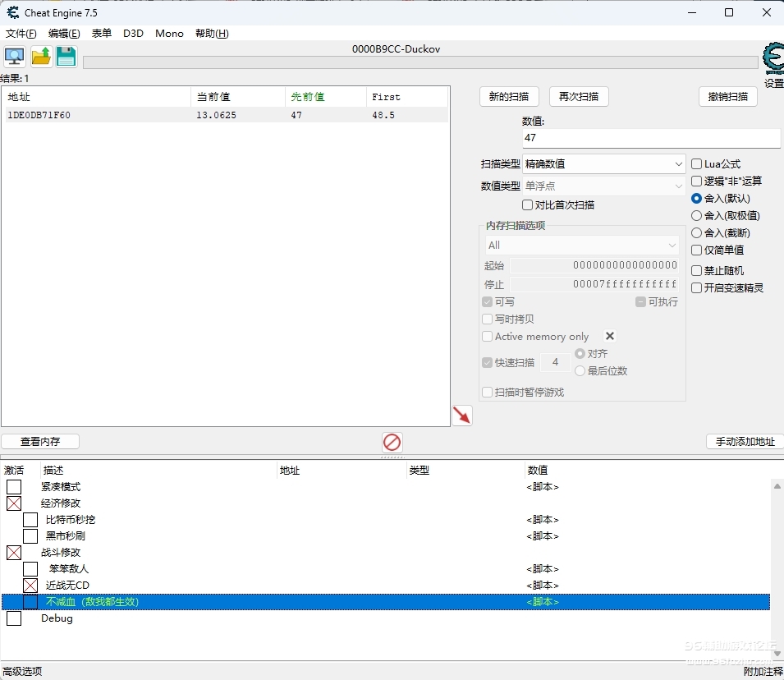
Task: Select the result address 1DE0DB71F60
Action: 39,115
